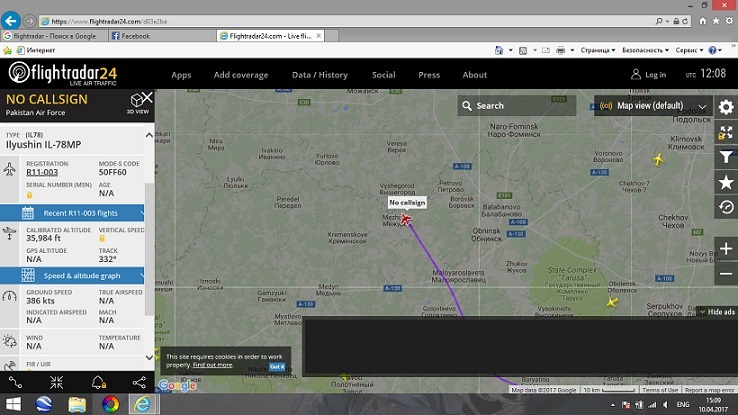Open Интернет favorites bar link
738x415 pixels.
click(37, 50)
